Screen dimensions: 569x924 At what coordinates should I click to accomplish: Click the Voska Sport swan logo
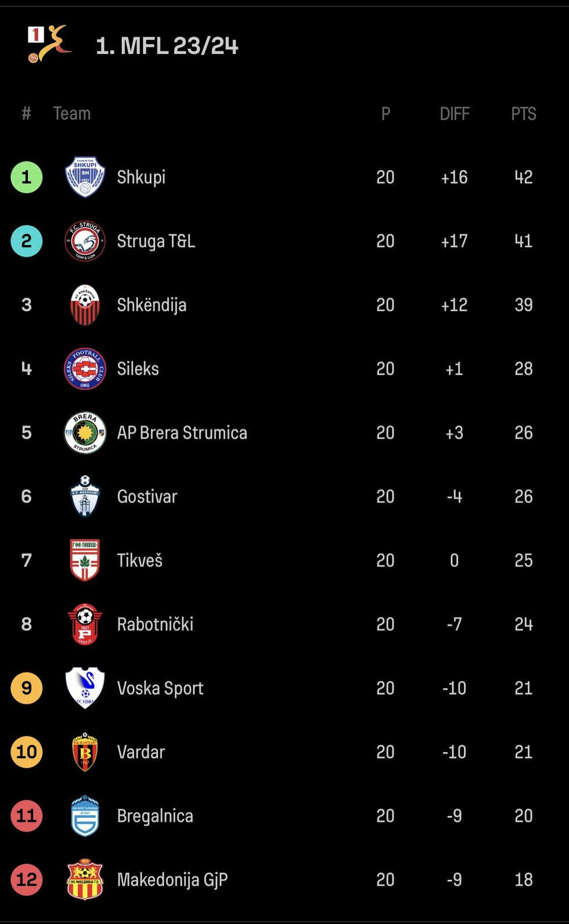(x=85, y=688)
